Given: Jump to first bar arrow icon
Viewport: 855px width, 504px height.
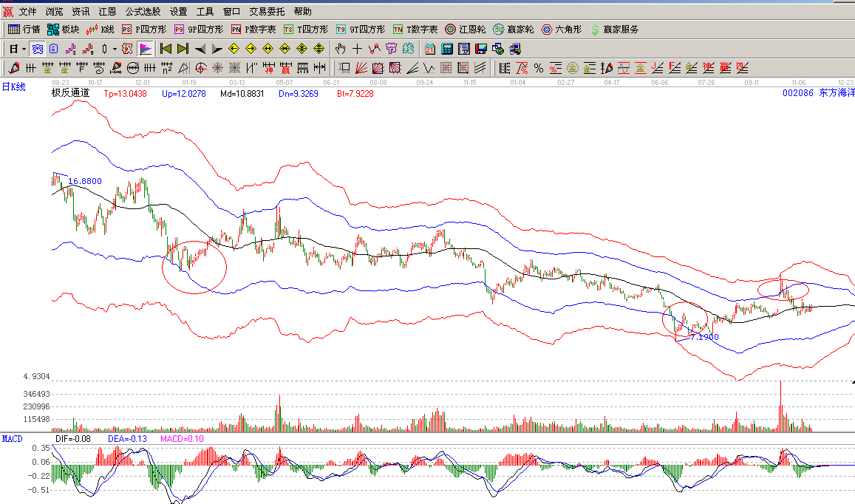Looking at the screenshot, I should [166, 49].
